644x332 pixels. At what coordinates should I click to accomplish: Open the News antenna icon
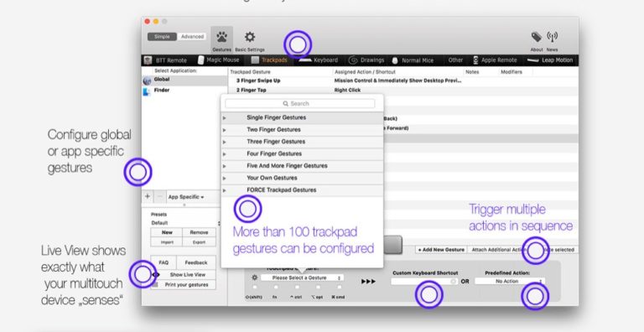552,37
